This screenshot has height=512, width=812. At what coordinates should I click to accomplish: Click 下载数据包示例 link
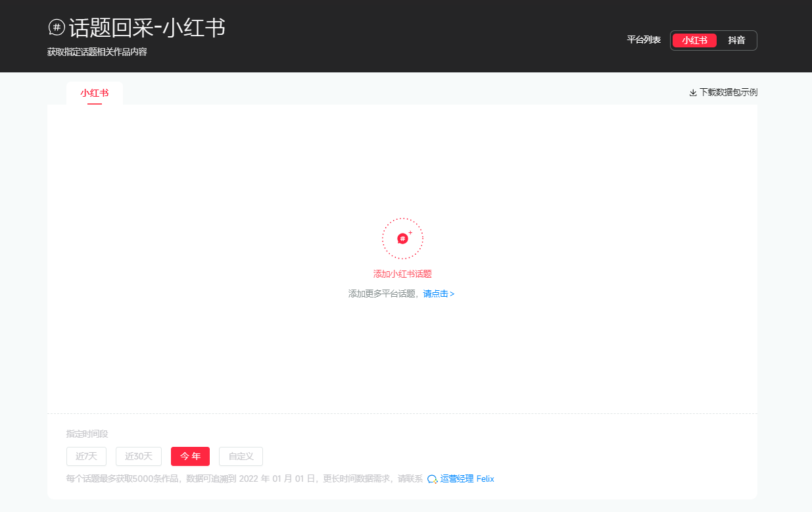728,93
